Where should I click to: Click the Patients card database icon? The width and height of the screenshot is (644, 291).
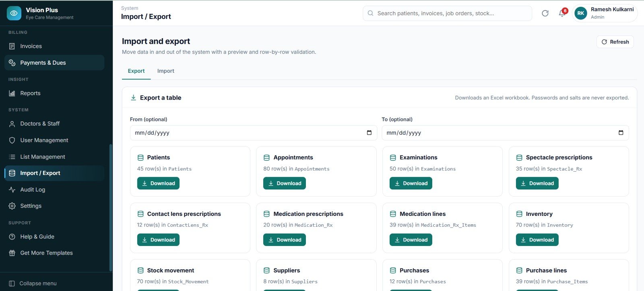[x=140, y=158]
